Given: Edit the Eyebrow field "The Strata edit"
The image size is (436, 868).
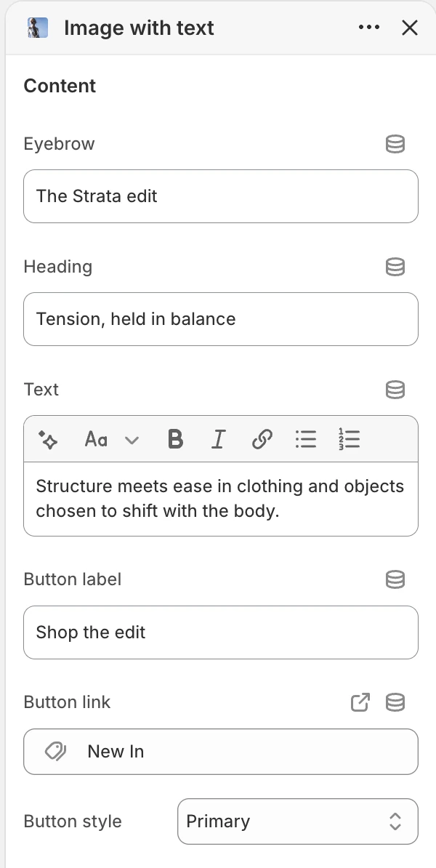Looking at the screenshot, I should [221, 196].
